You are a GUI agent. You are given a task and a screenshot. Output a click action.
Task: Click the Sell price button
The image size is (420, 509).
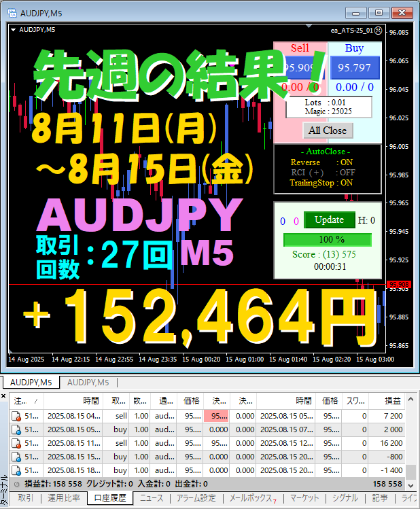point(300,67)
